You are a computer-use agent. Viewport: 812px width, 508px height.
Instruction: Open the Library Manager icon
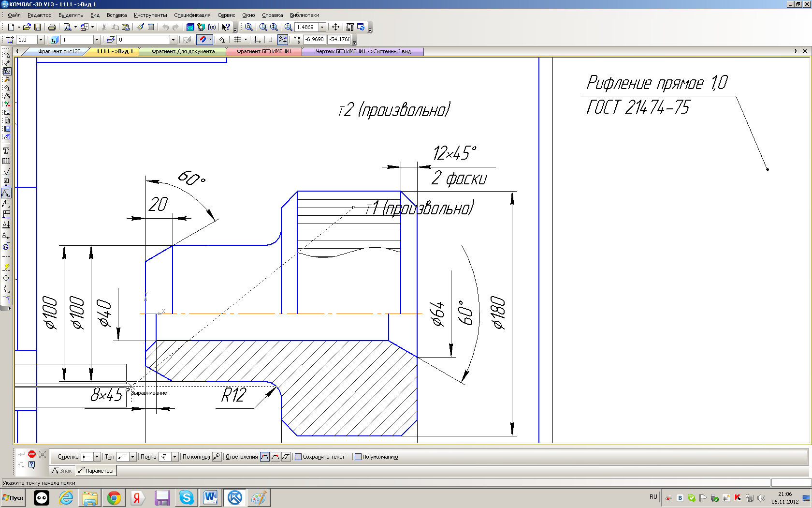190,27
